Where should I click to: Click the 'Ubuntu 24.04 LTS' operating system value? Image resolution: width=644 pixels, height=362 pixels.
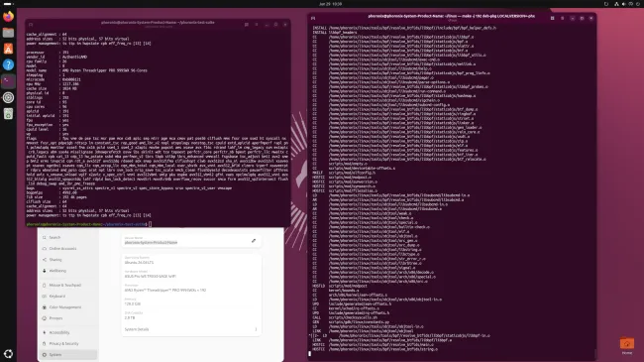coord(140,263)
